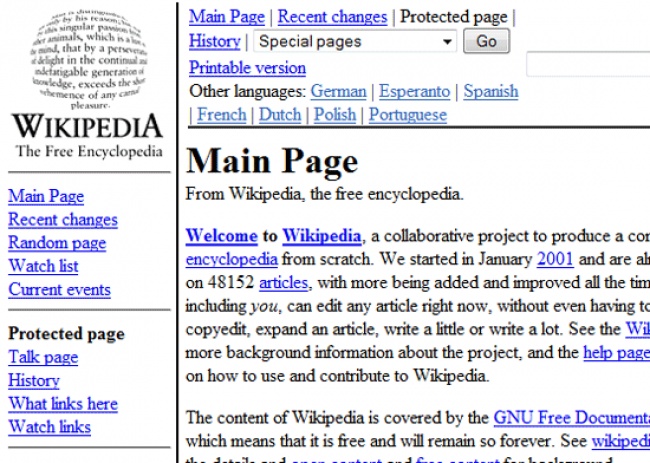This screenshot has height=463, width=650.
Task: Switch to Spanish language version
Action: click(490, 91)
